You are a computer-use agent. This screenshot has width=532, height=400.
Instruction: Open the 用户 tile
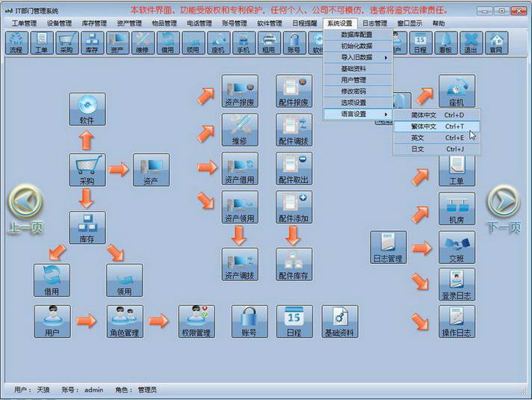[52, 321]
